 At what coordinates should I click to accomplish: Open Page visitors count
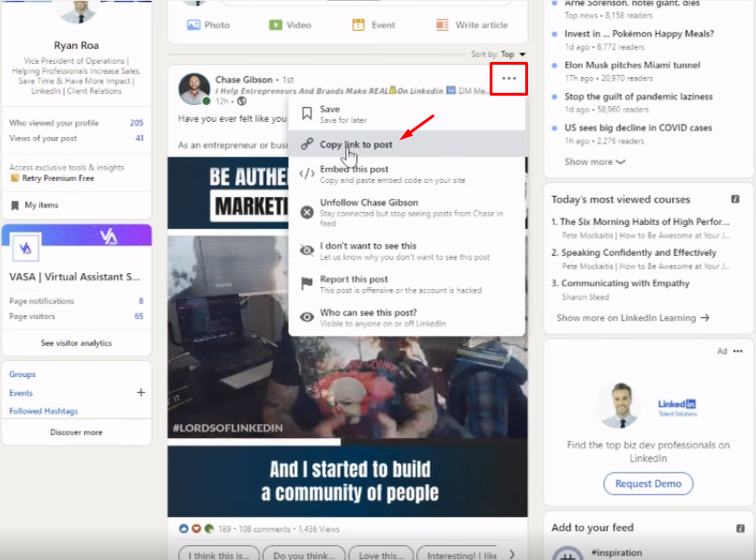point(139,316)
